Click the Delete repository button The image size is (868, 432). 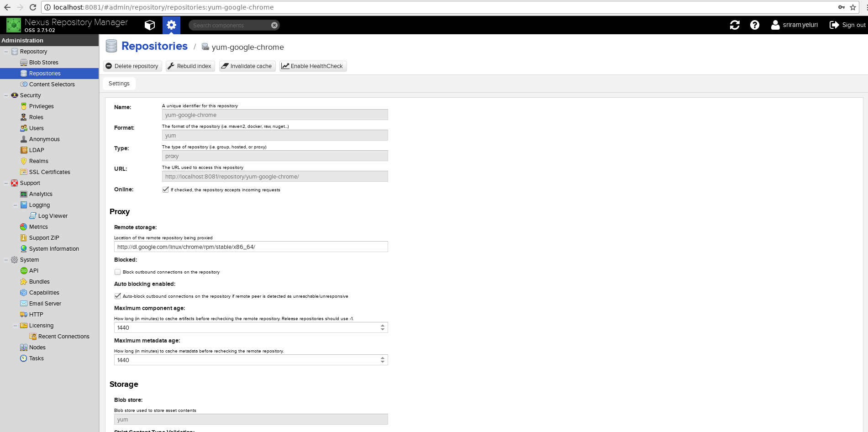[132, 66]
